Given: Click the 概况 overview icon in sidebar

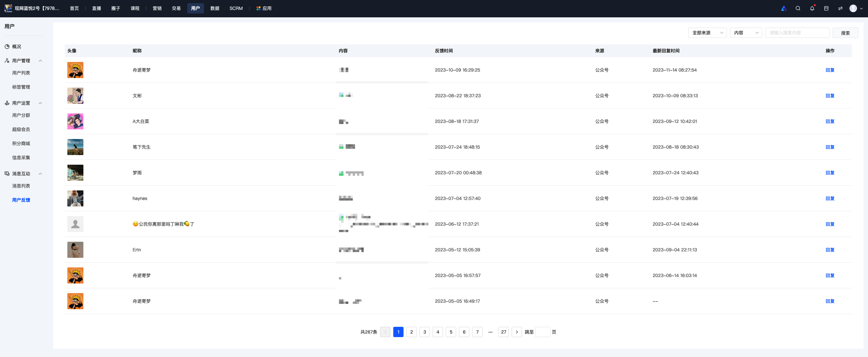Looking at the screenshot, I should point(7,47).
